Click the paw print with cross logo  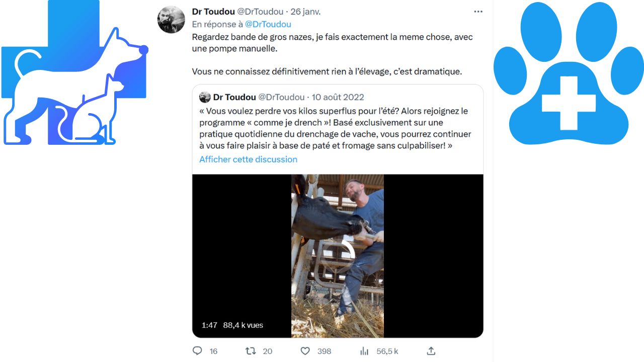point(569,73)
